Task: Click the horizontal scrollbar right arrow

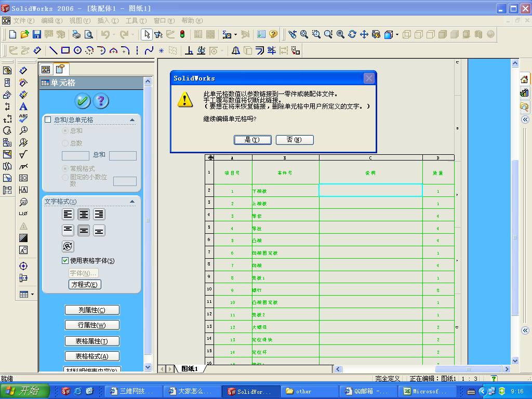Action: [507, 369]
